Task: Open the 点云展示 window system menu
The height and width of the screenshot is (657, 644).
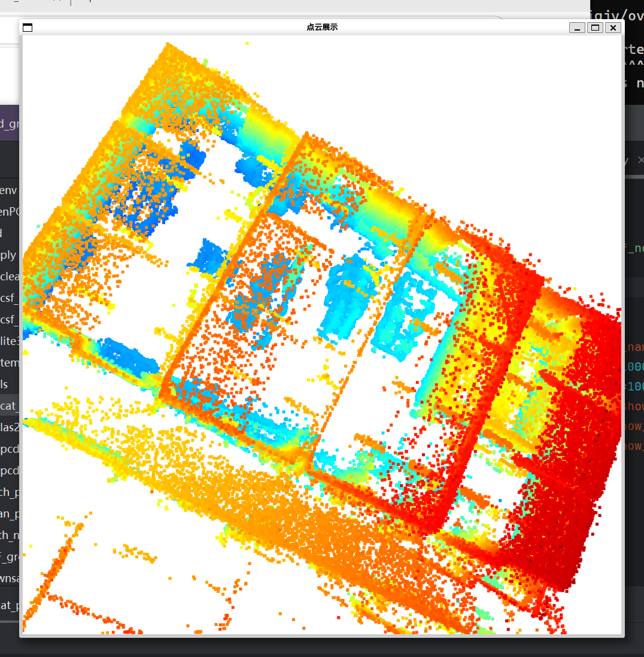Action: (x=28, y=28)
